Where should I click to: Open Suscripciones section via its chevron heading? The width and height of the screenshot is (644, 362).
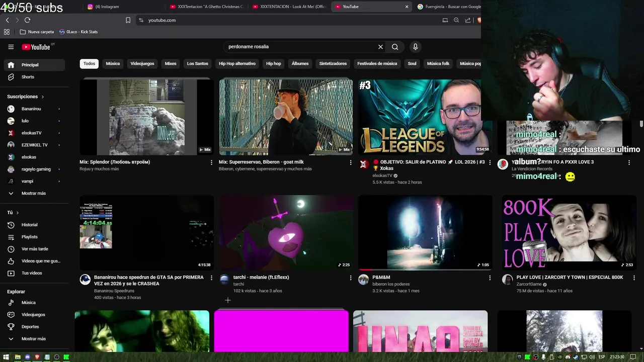pyautogui.click(x=26, y=97)
